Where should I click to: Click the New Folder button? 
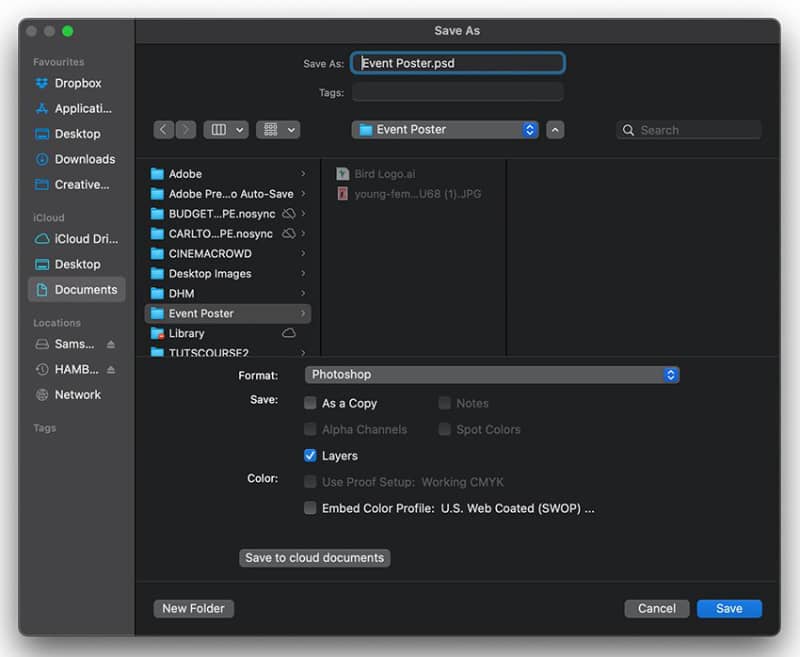tap(193, 609)
